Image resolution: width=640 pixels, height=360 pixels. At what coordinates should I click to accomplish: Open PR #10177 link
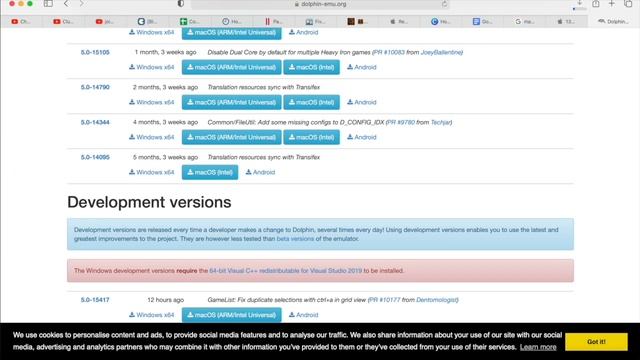(384, 300)
